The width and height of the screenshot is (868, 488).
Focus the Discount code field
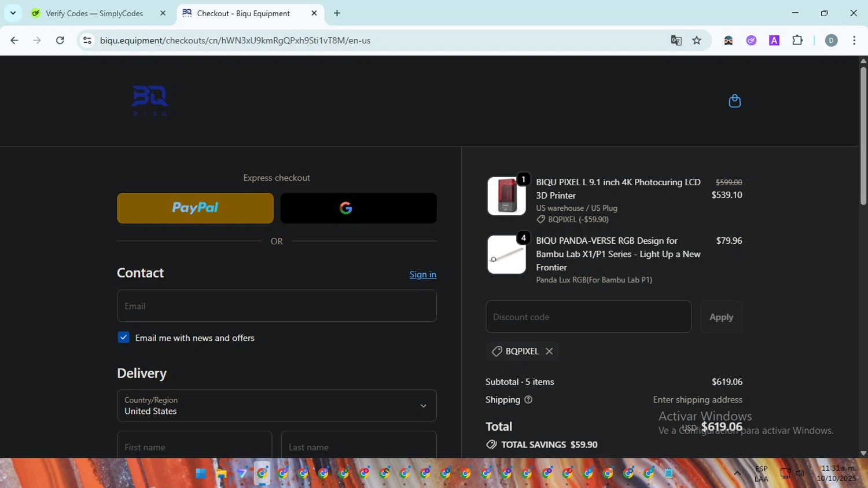click(589, 317)
